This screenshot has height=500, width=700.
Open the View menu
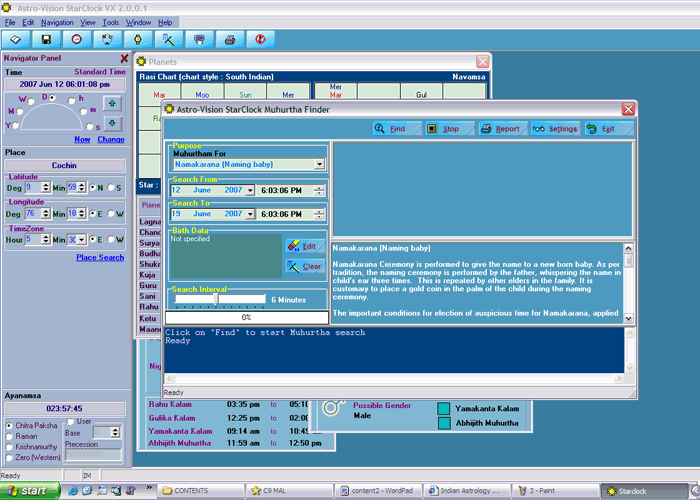(x=88, y=22)
